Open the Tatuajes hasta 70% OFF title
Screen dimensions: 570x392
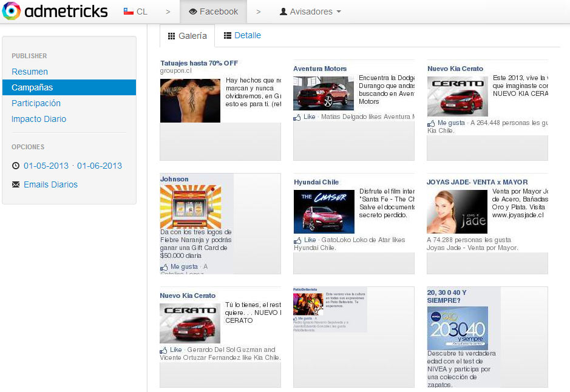[x=199, y=63]
